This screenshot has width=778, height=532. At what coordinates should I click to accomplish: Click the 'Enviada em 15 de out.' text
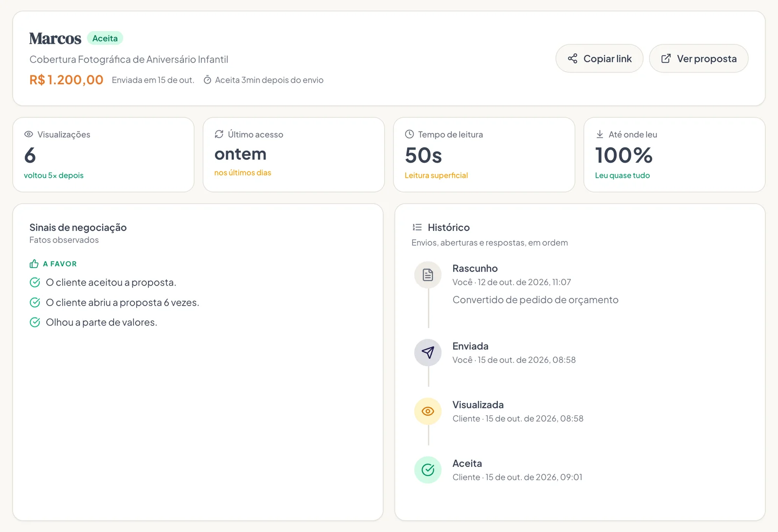[x=153, y=80]
